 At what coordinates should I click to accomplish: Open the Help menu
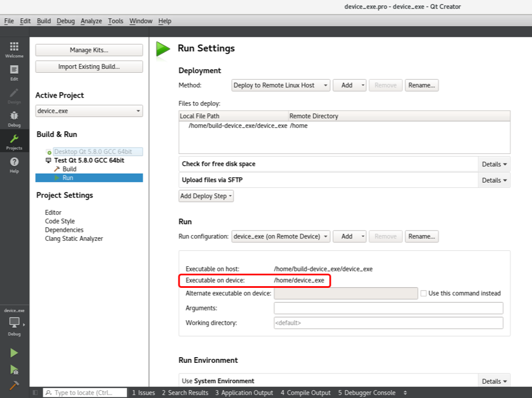click(x=165, y=21)
